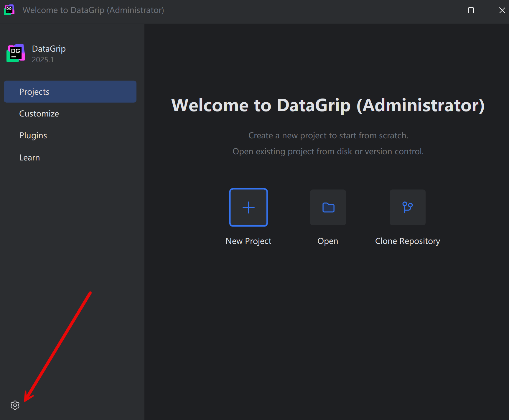
Task: Open the Plugins section
Action: (33, 135)
